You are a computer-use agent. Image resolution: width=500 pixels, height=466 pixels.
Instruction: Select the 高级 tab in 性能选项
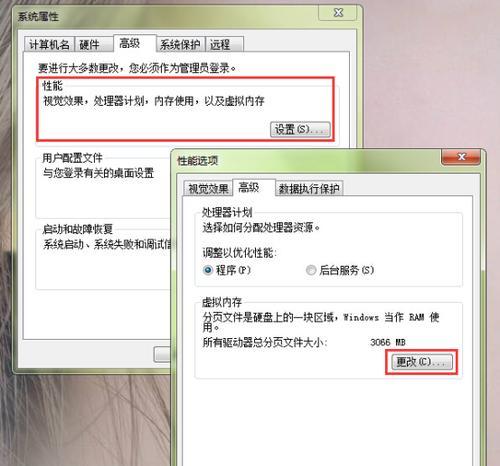[x=254, y=188]
